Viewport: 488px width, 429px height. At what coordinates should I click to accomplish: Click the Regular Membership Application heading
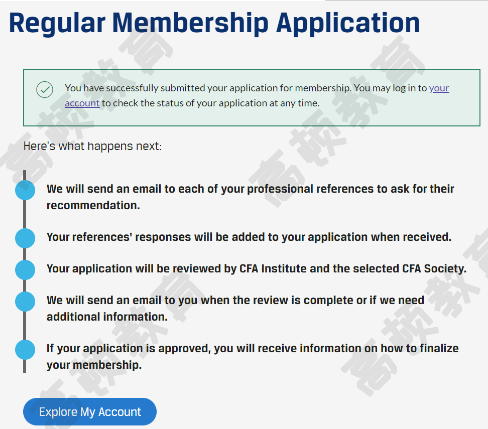pyautogui.click(x=214, y=23)
